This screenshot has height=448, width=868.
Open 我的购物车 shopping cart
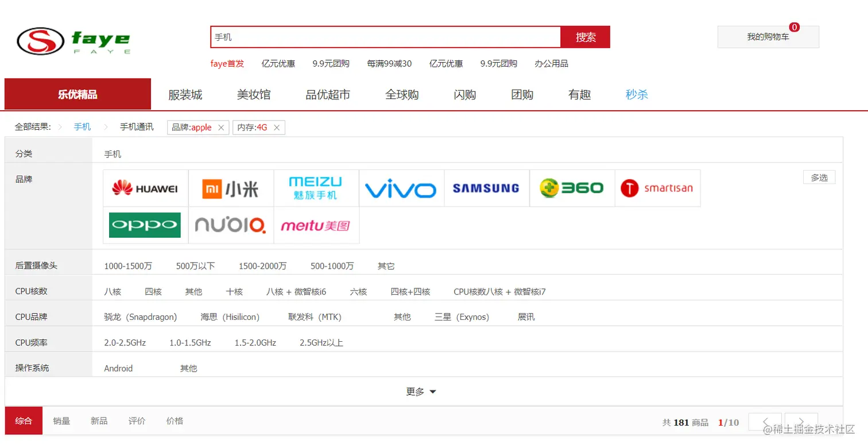[x=768, y=37]
